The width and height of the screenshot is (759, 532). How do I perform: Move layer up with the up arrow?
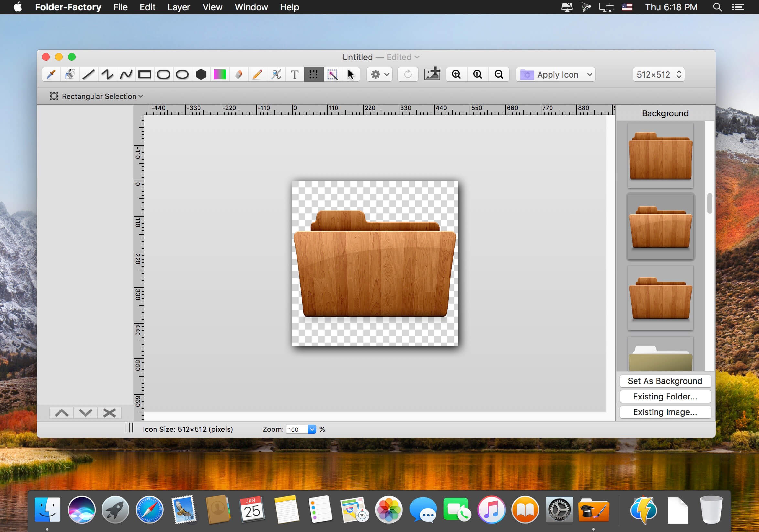61,413
